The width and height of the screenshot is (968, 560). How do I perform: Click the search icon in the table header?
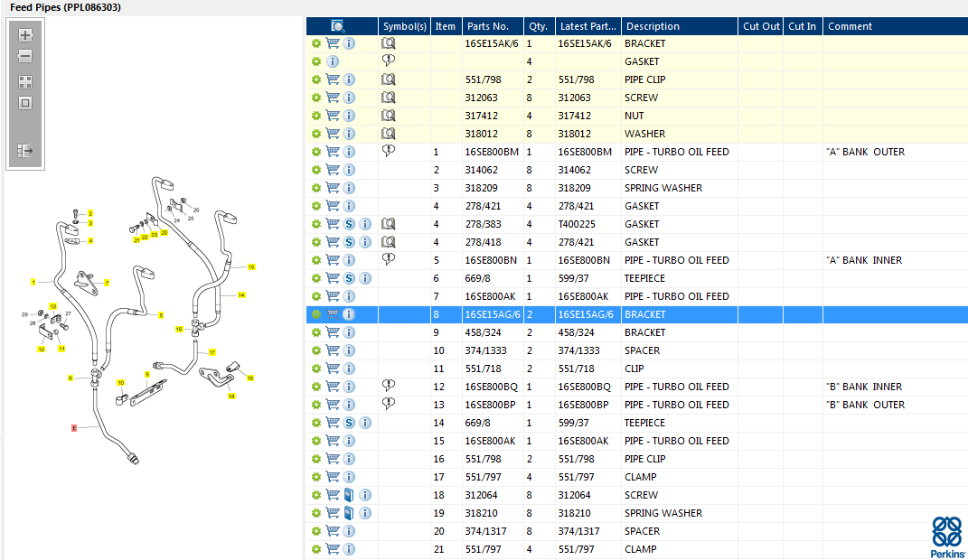338,26
